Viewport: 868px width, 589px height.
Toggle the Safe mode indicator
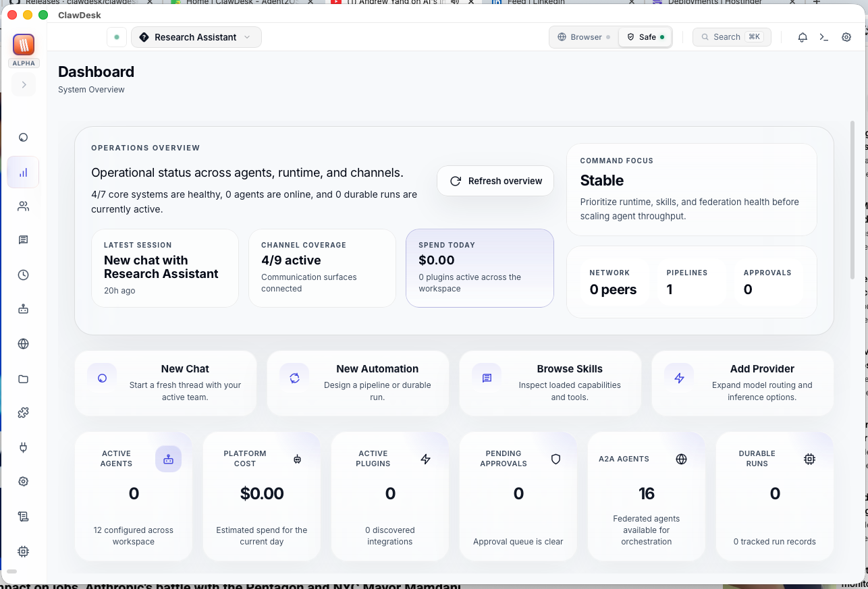pos(645,37)
